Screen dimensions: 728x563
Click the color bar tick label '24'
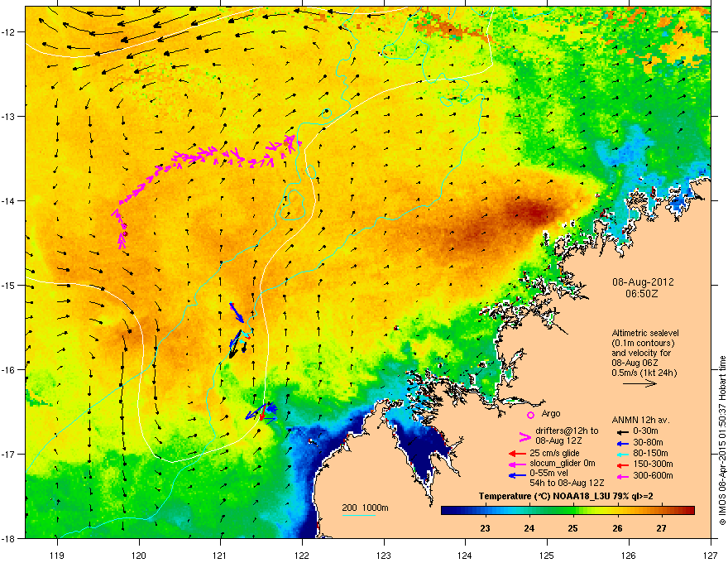tap(529, 528)
